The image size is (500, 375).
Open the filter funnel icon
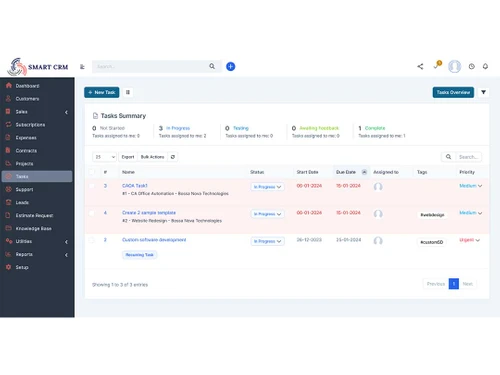pyautogui.click(x=483, y=92)
